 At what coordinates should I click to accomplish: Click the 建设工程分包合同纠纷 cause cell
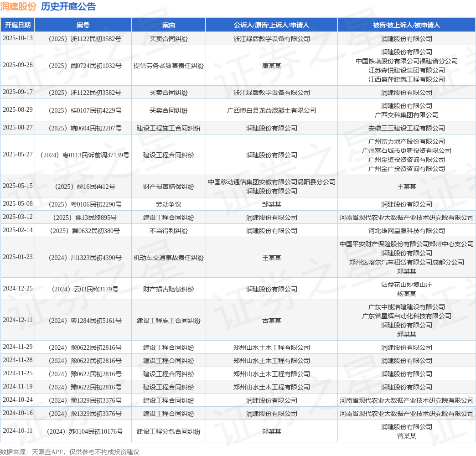tap(169, 431)
